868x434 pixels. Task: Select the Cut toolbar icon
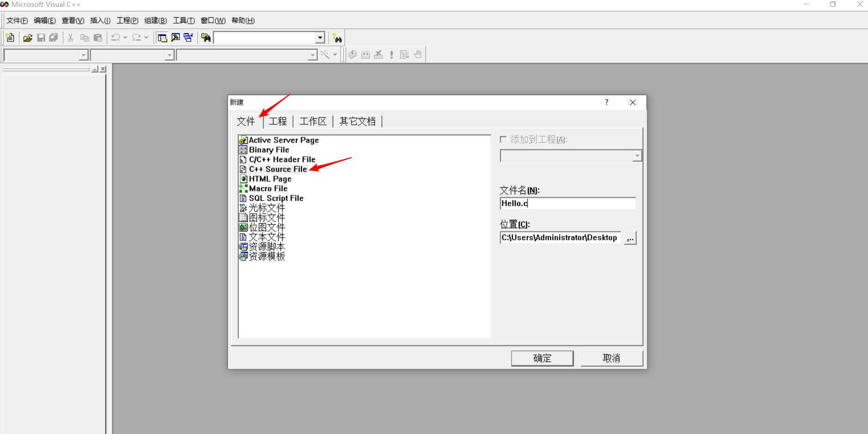coord(70,37)
